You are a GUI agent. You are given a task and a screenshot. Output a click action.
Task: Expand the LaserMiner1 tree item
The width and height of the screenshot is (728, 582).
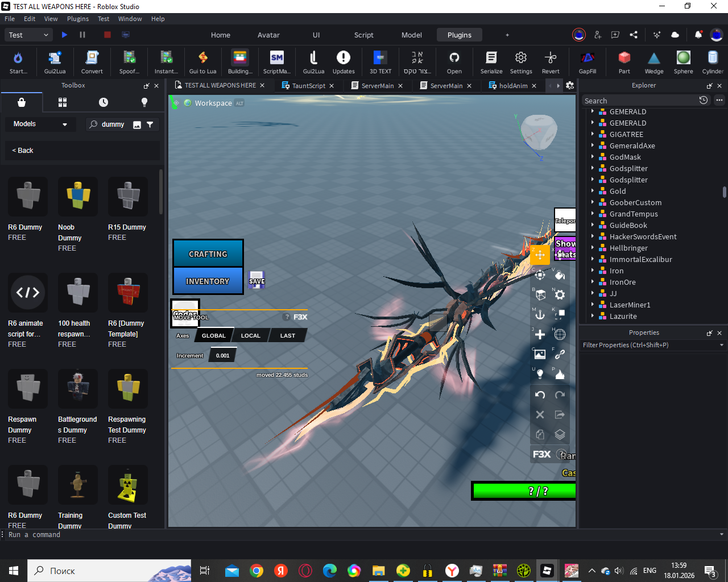click(x=593, y=305)
